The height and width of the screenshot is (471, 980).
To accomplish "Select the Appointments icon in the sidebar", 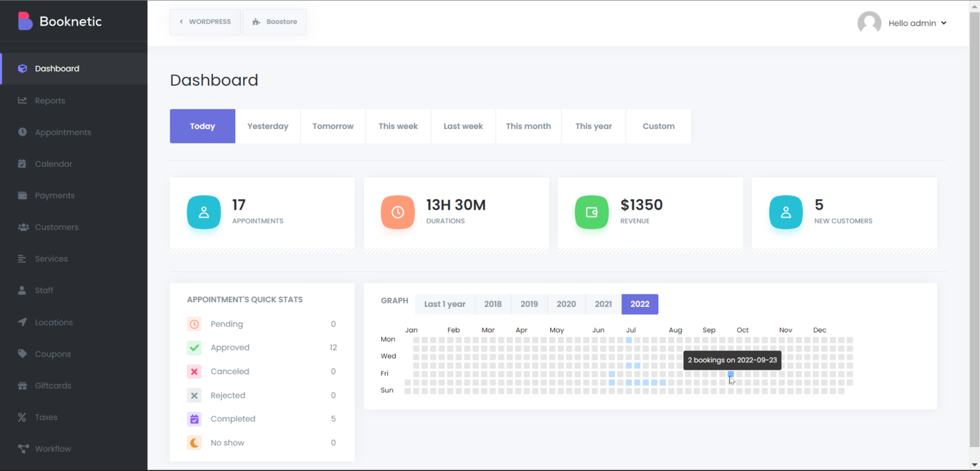I will click(23, 132).
